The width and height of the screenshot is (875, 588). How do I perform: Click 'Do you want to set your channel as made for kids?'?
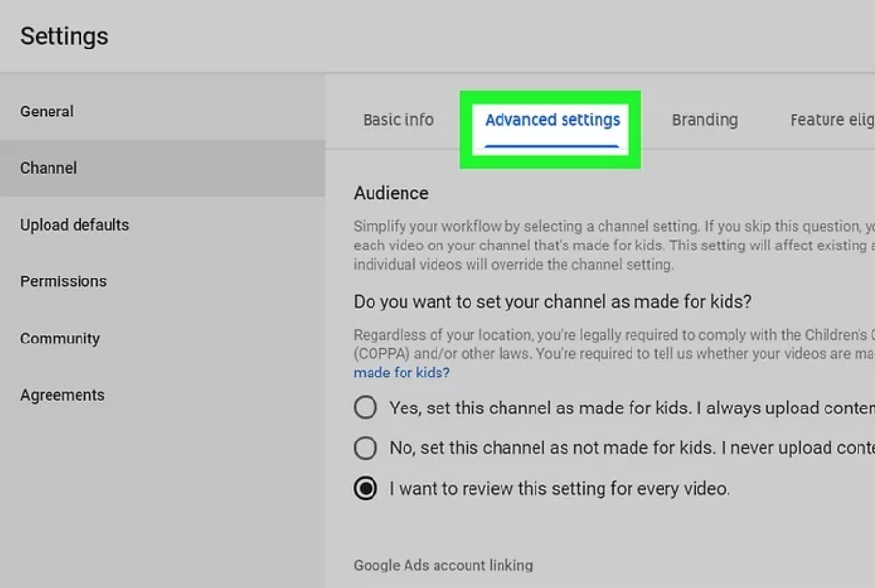[x=553, y=302]
